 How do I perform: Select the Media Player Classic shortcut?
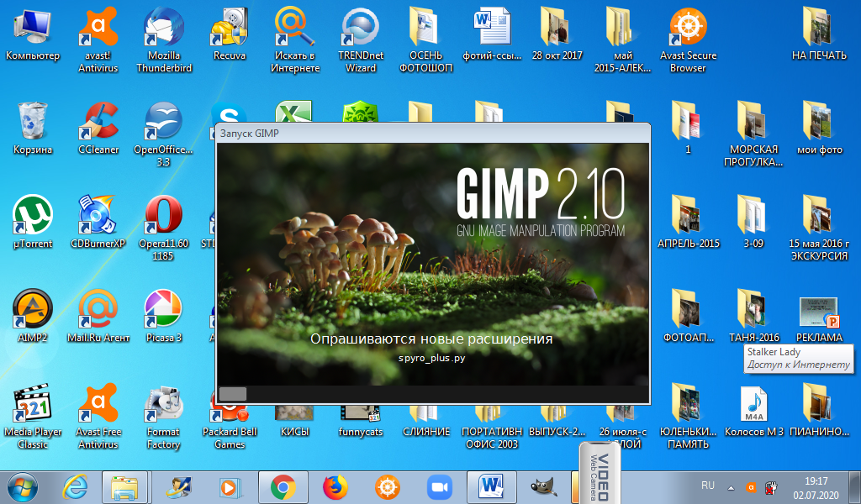tap(33, 417)
